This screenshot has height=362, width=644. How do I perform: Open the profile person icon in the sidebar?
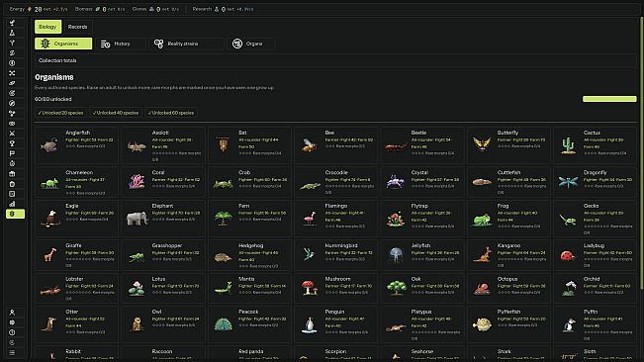pyautogui.click(x=12, y=313)
